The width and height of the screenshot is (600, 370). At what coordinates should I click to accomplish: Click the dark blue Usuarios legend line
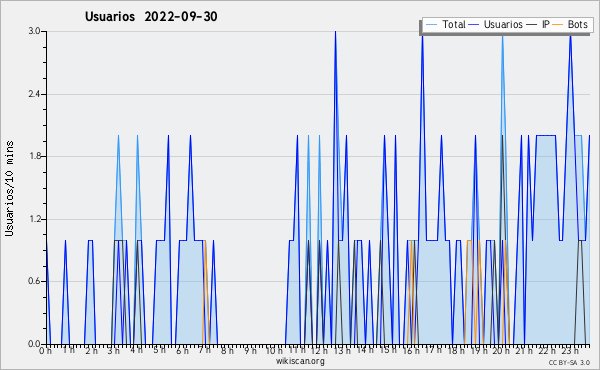point(474,25)
